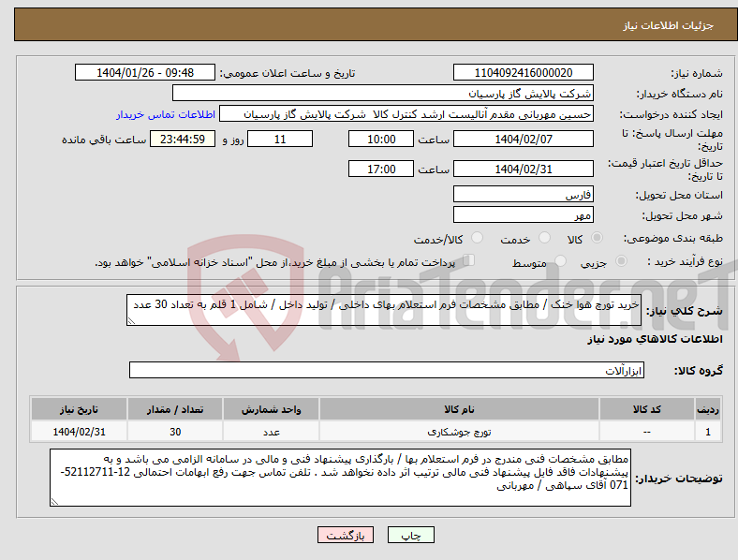Click the table date cell 1404/02/31
738x560 pixels.
79,432
